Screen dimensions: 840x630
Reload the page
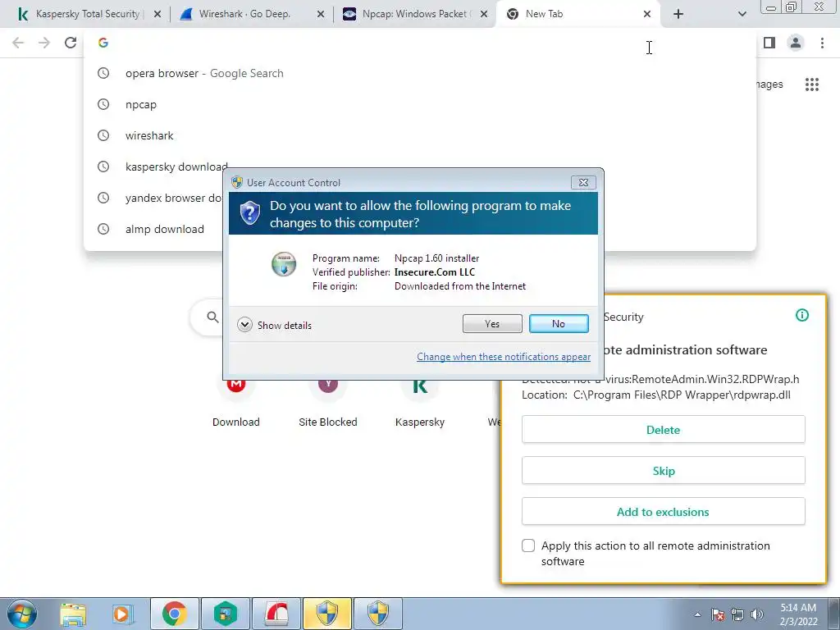coord(71,43)
